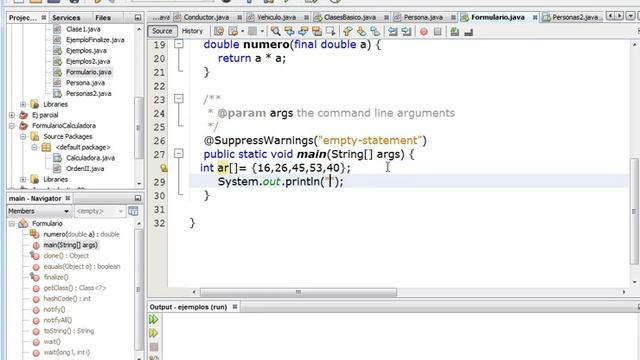Image resolution: width=640 pixels, height=360 pixels.
Task: Click the Source view button
Action: 162,31
